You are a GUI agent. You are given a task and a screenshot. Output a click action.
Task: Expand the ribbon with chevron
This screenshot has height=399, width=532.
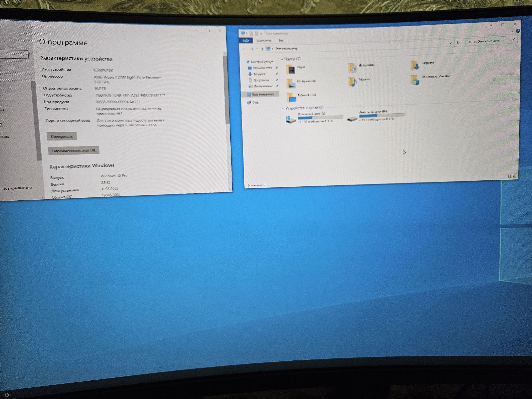click(x=512, y=31)
